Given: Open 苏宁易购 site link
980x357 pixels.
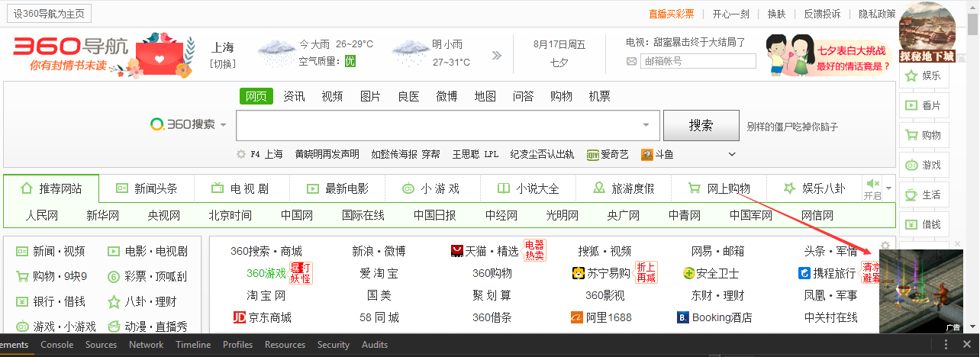Looking at the screenshot, I should [601, 273].
